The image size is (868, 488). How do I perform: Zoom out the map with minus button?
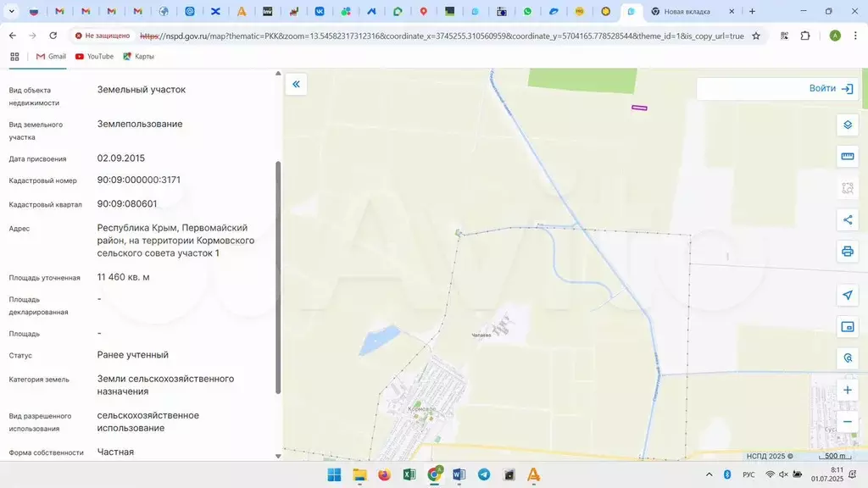[848, 422]
